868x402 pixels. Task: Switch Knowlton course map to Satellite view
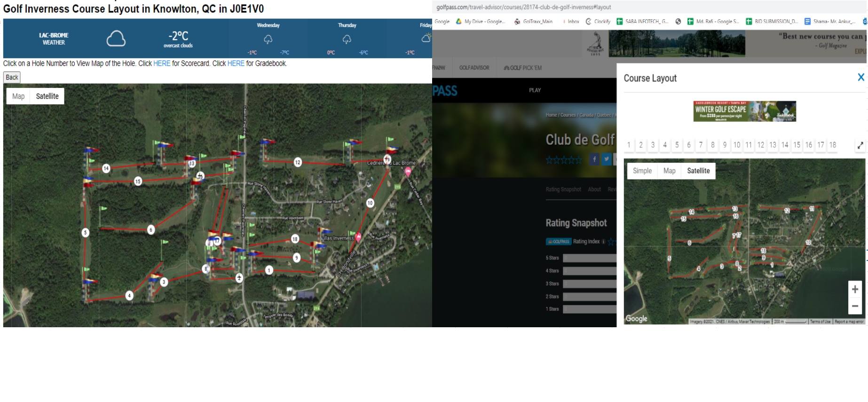click(47, 96)
